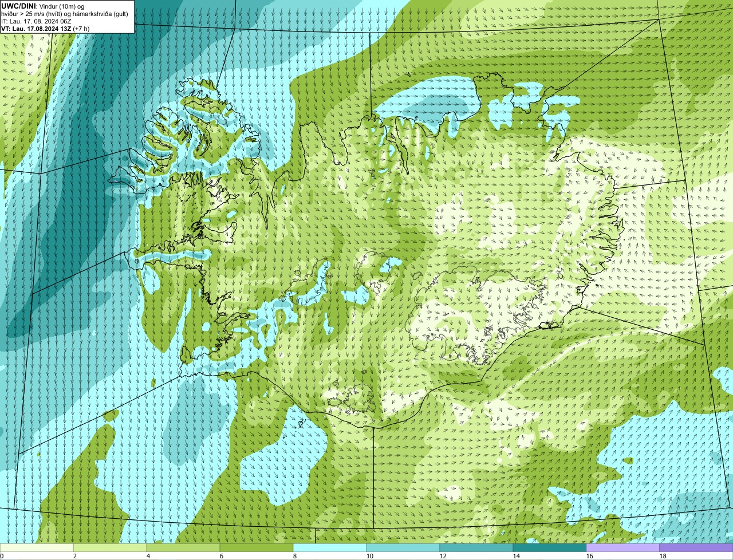Viewport: 733px width, 560px height.
Task: Click the legend scale number 8
Action: pyautogui.click(x=295, y=556)
